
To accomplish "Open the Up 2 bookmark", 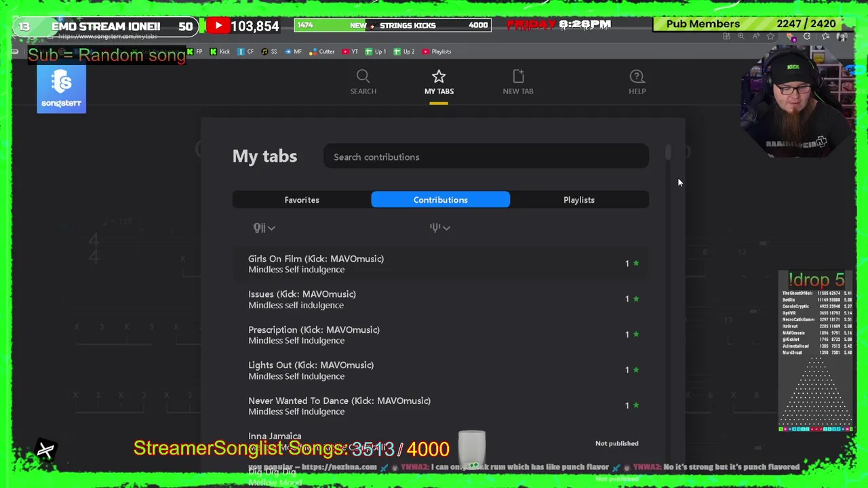I will tap(404, 52).
